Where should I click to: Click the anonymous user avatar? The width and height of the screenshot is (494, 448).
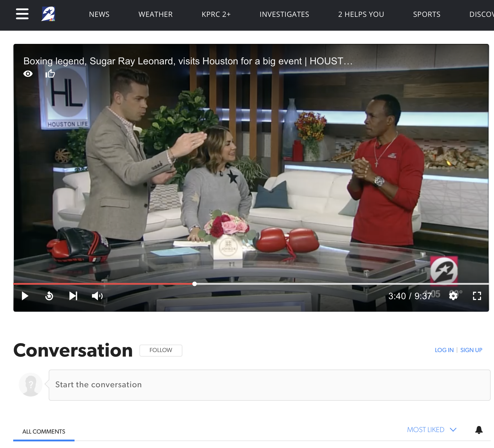[x=31, y=385]
